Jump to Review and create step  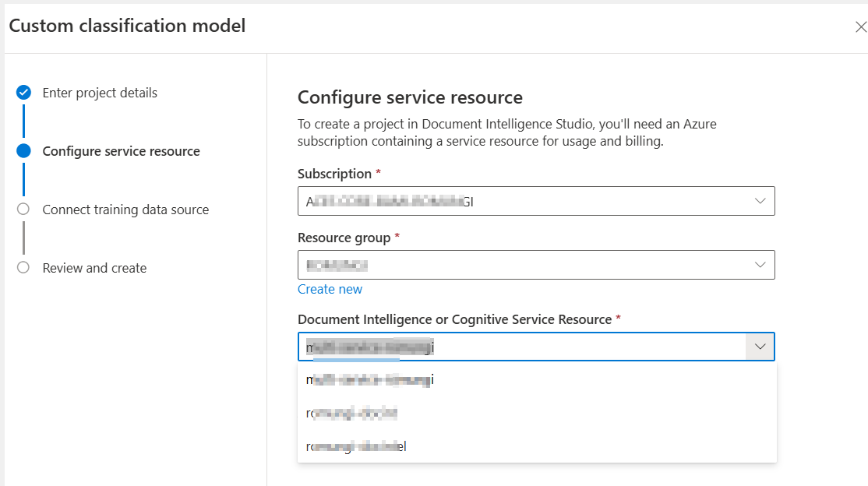tap(94, 268)
